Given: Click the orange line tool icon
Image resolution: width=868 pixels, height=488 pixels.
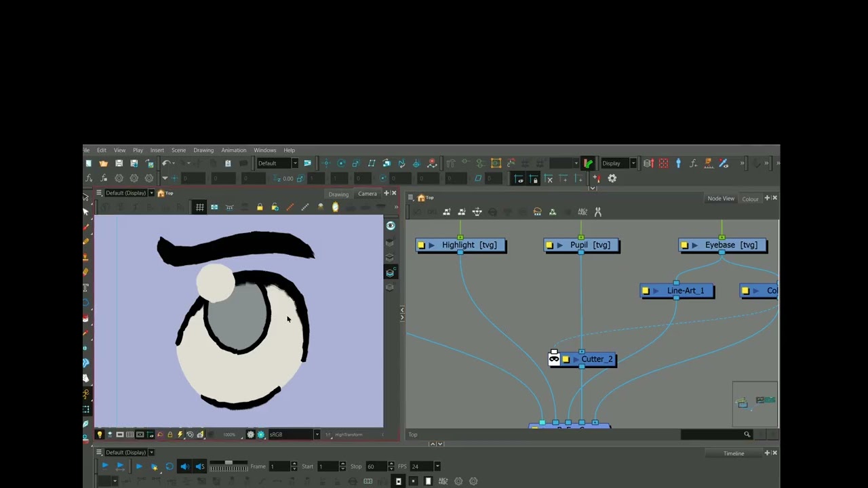Looking at the screenshot, I should click(290, 207).
